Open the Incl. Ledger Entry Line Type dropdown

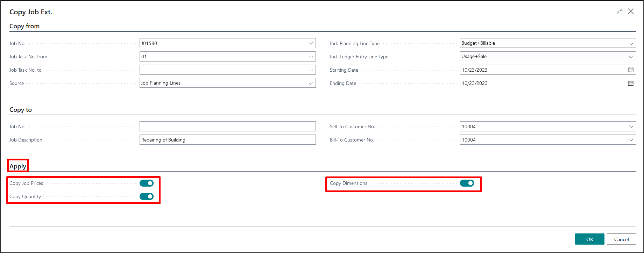631,57
